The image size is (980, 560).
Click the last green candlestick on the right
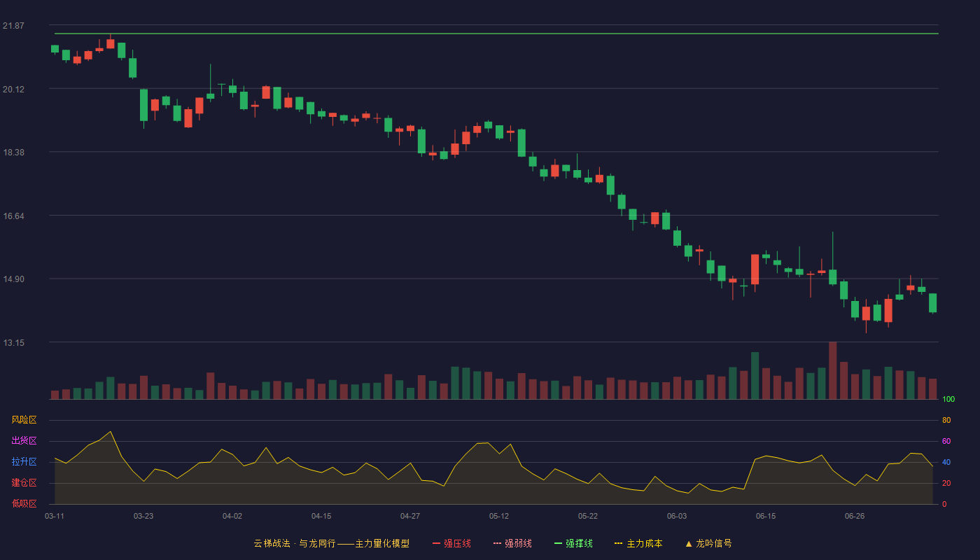pyautogui.click(x=932, y=302)
